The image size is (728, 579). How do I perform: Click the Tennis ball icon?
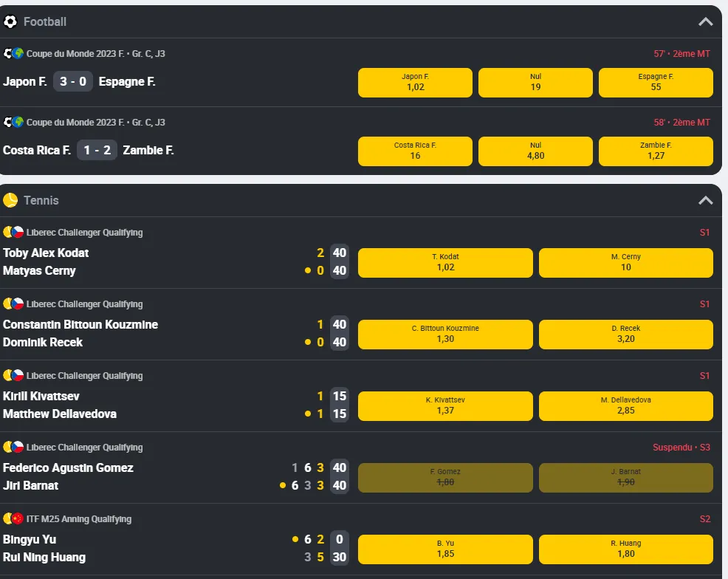pos(10,200)
